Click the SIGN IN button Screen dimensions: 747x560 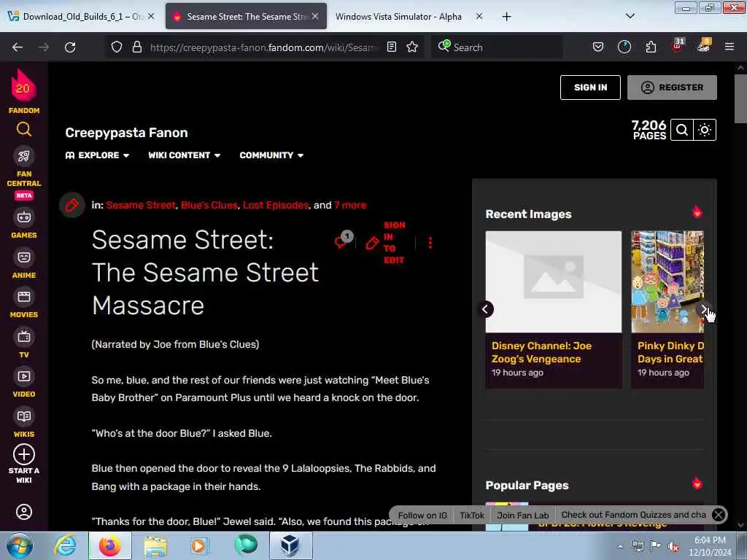(x=590, y=87)
